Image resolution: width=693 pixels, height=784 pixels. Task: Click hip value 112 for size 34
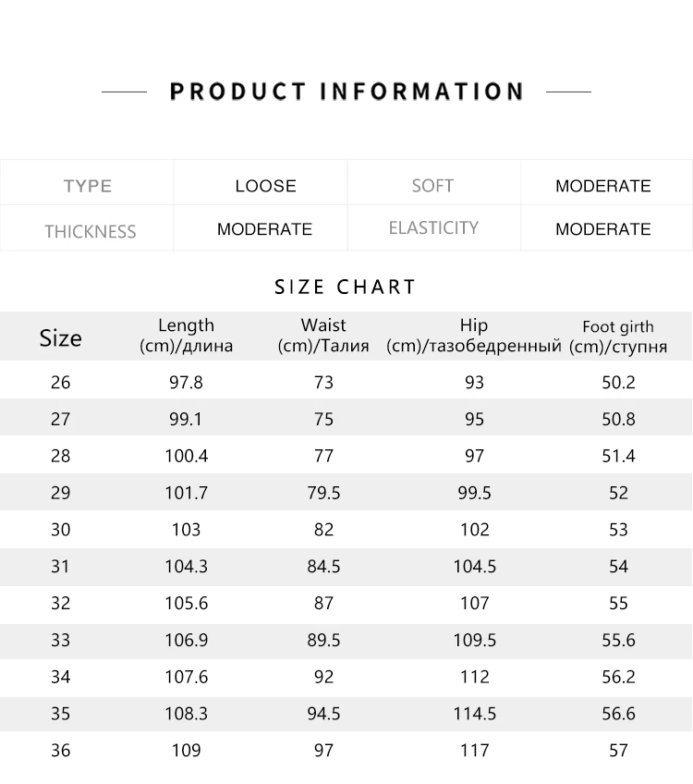475,677
